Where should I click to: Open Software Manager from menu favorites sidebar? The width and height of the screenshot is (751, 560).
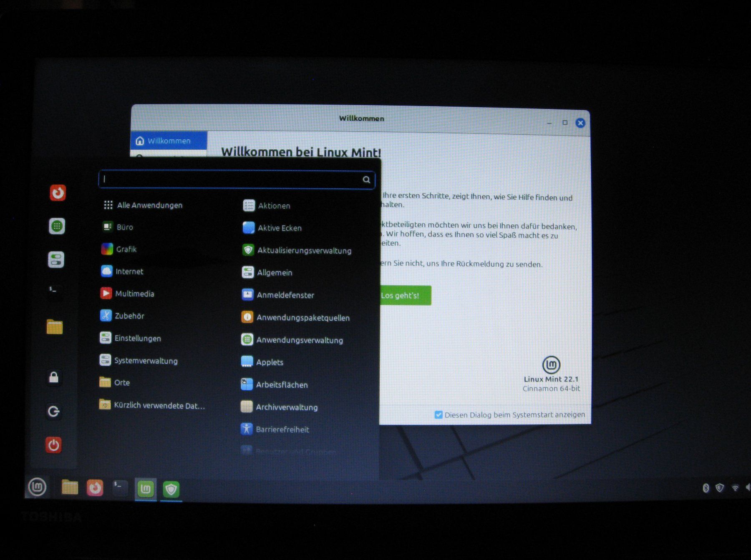point(57,226)
